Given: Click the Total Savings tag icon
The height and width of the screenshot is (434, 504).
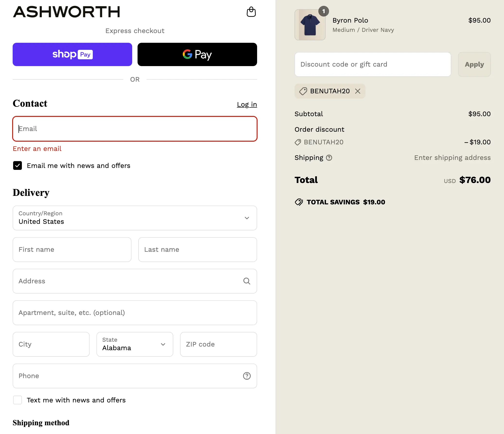Looking at the screenshot, I should point(299,202).
